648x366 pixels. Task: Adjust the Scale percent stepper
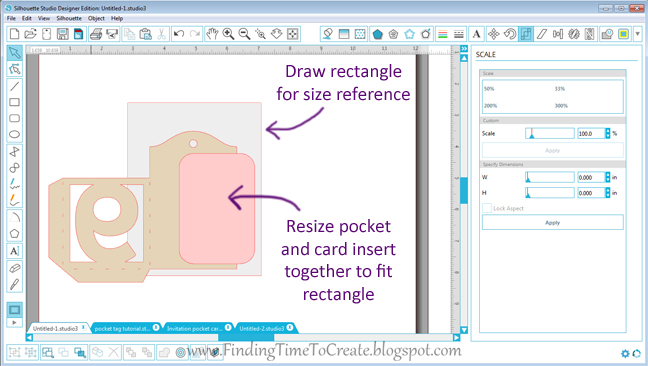tap(608, 133)
